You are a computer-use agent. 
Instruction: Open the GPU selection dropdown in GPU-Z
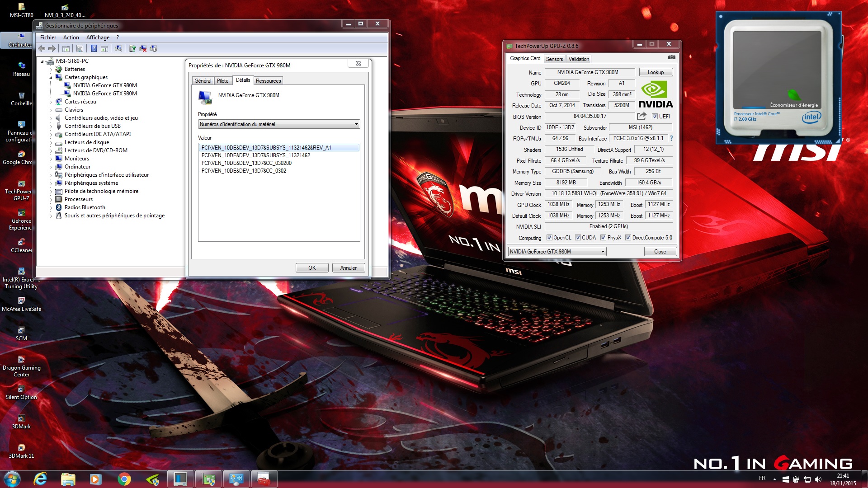pyautogui.click(x=557, y=252)
